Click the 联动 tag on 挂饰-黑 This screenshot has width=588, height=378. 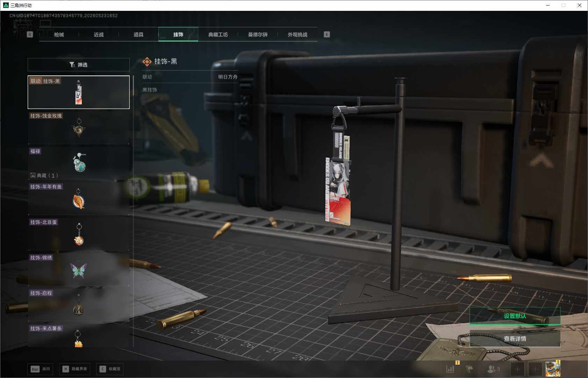36,81
